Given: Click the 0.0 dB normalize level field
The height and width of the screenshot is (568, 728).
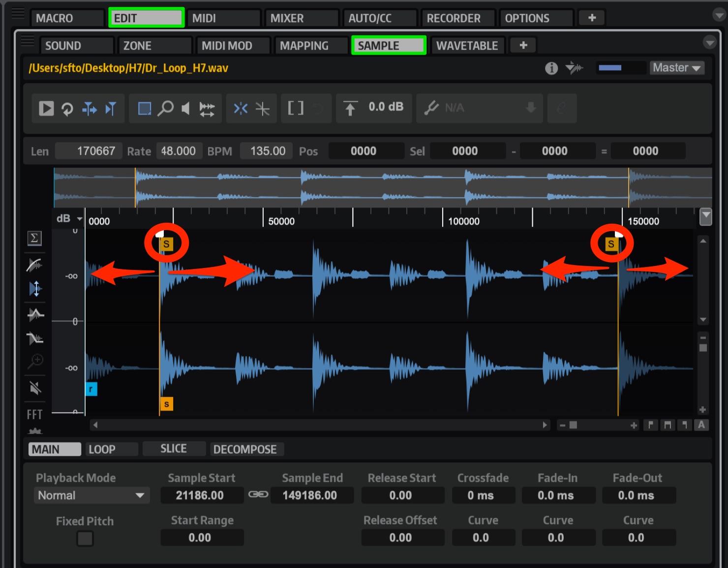Looking at the screenshot, I should coord(386,107).
